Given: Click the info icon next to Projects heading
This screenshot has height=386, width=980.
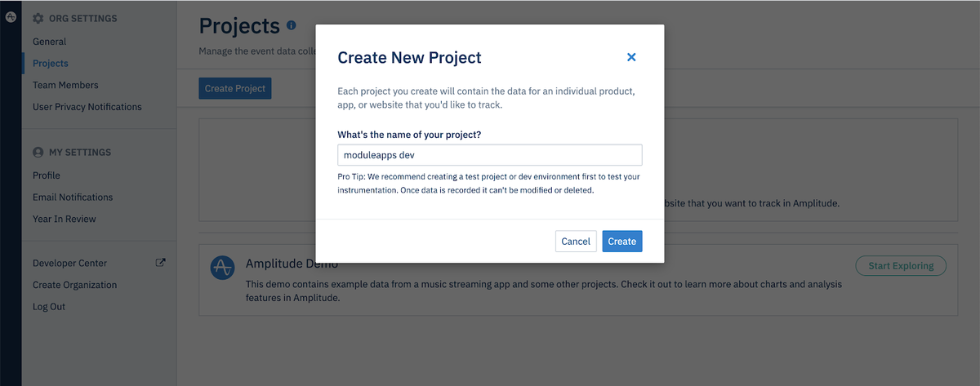Looking at the screenshot, I should [292, 26].
